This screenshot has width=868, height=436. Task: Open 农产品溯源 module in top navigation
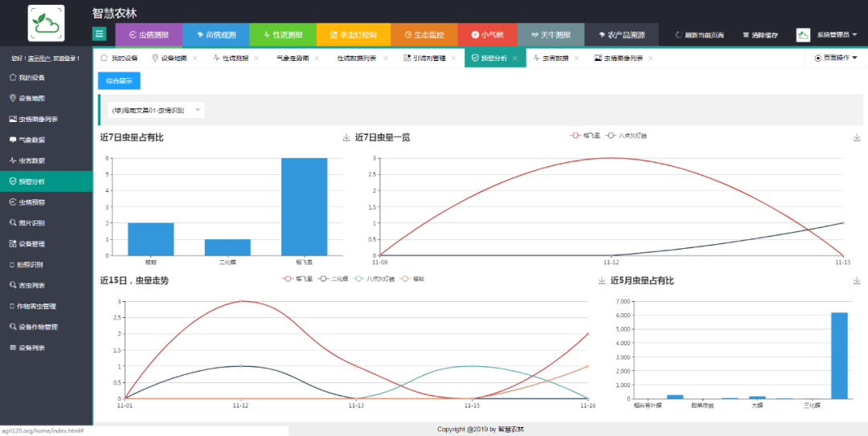click(x=621, y=35)
